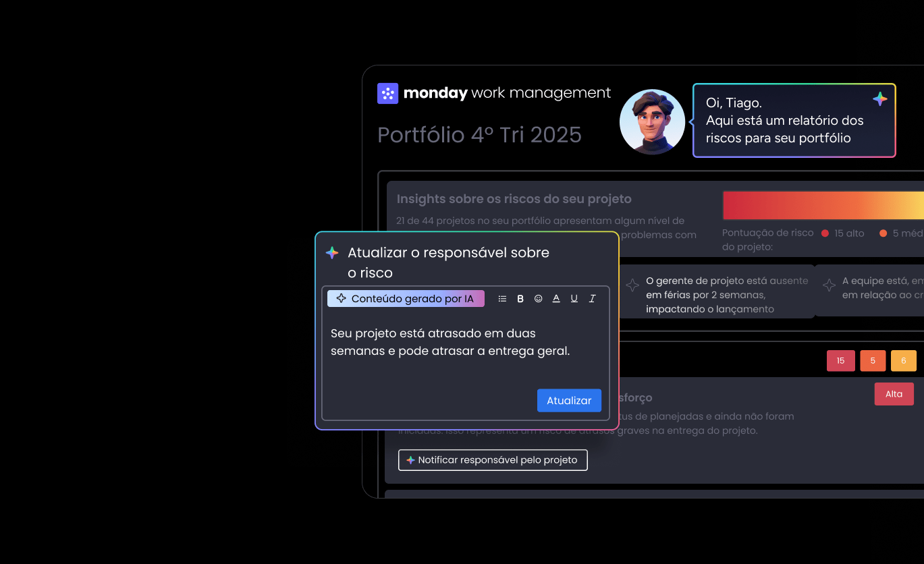Click the red 'Alta' priority tag
This screenshot has width=924, height=564.
pyautogui.click(x=894, y=394)
